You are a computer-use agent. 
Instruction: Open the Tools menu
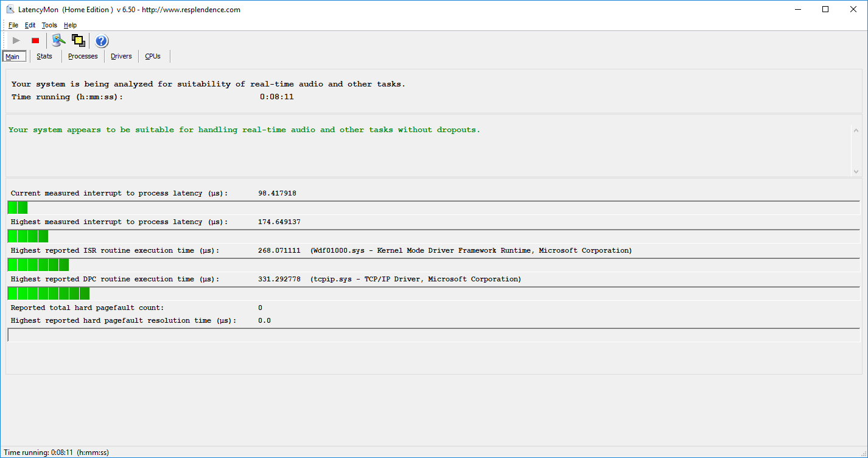[49, 25]
